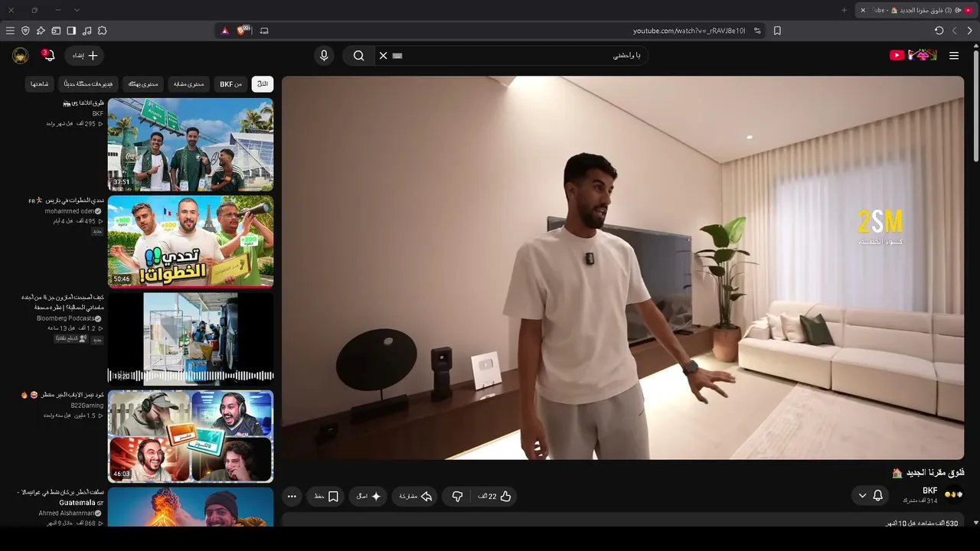Select the 'فيديوهات محمّلة حديثًا' filter chip

87,83
